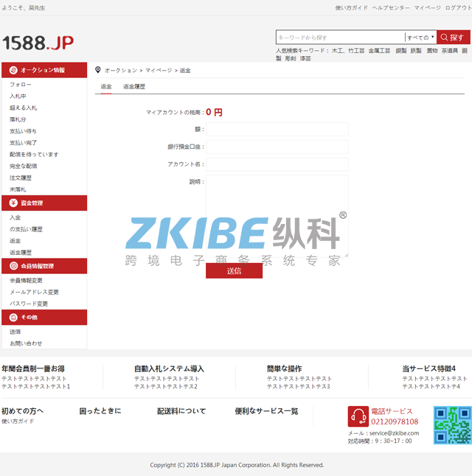Open 使い方ガイド in top navigation

pyautogui.click(x=351, y=7)
